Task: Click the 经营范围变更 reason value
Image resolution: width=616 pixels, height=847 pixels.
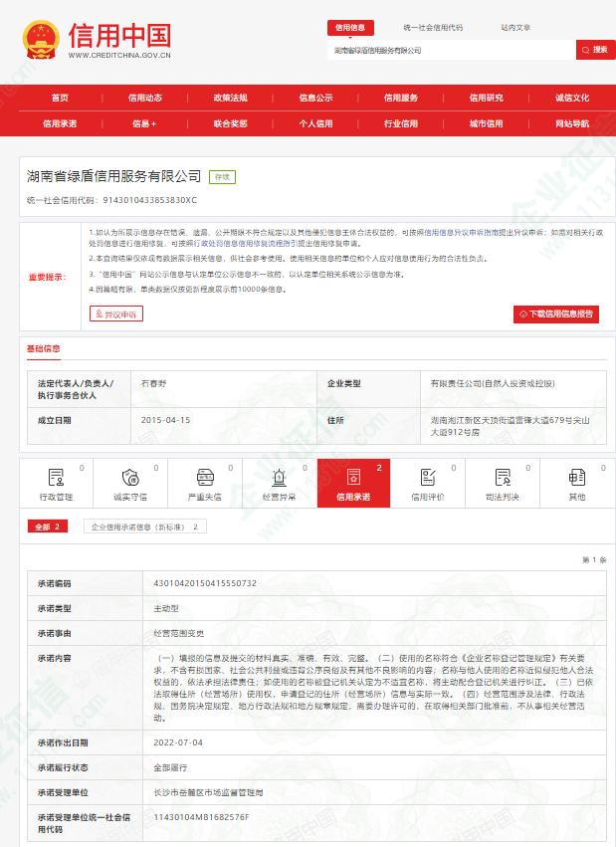Action: 179,633
